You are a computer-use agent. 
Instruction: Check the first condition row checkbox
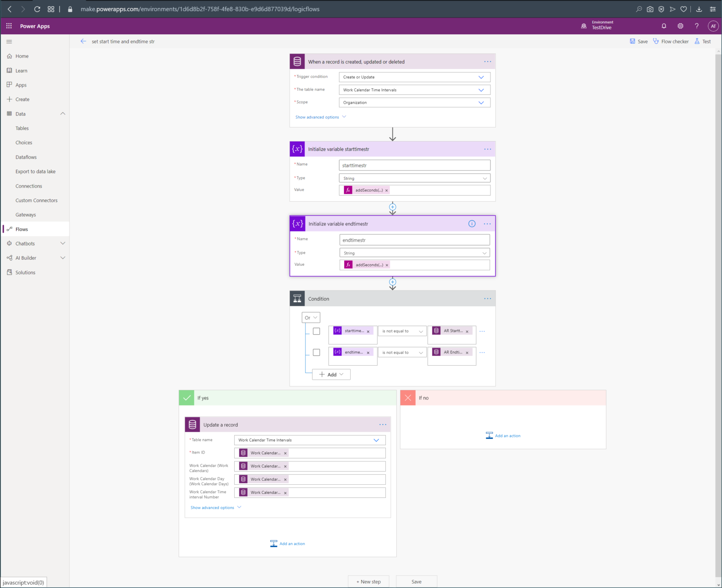point(316,331)
